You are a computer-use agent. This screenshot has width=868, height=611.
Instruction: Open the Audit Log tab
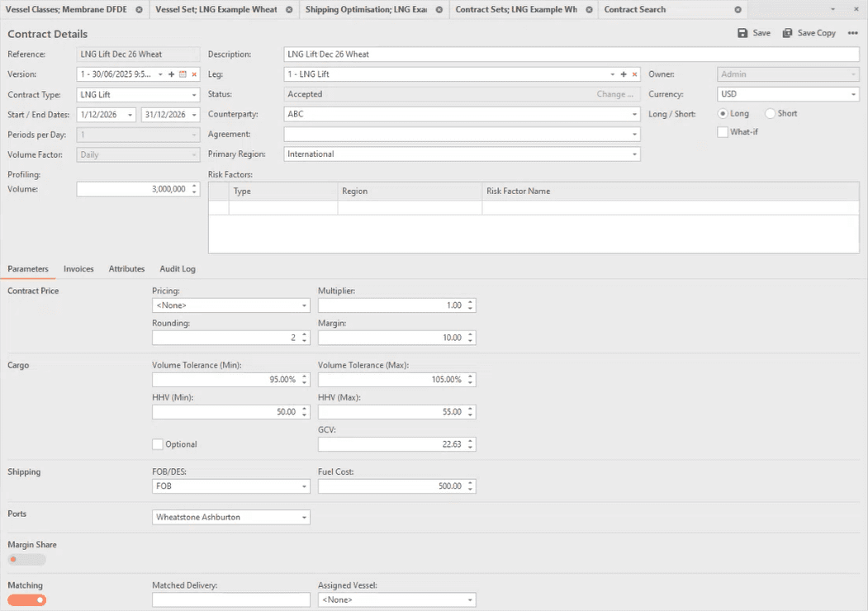(178, 269)
